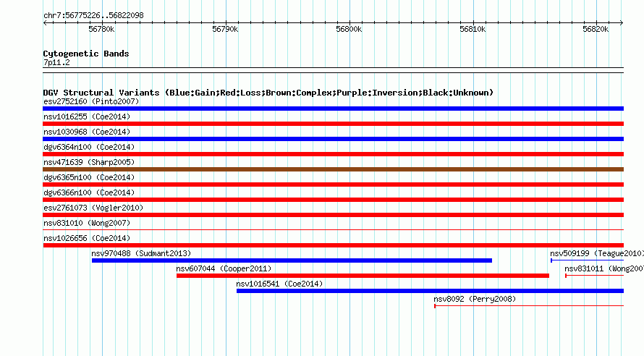Open the nsv1016541 (Coe2014) label
Viewport: 644px width, 356px height.
(x=279, y=284)
